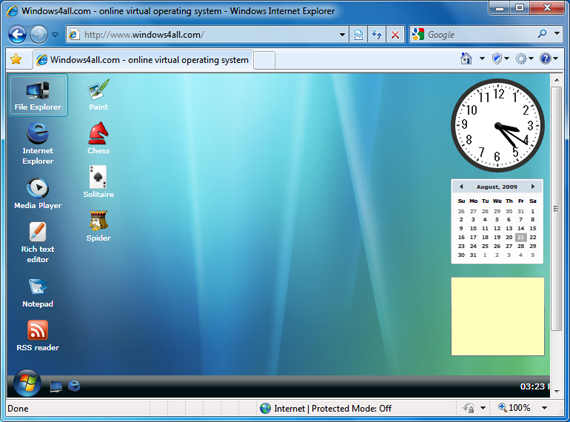
Task: Expand the Help menu dropdown arrow
Action: 555,59
